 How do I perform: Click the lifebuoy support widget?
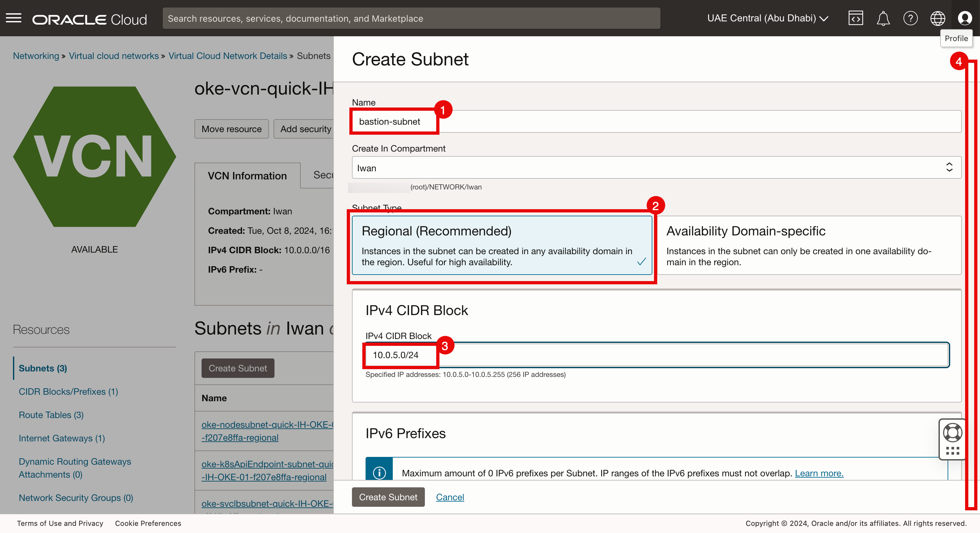952,433
